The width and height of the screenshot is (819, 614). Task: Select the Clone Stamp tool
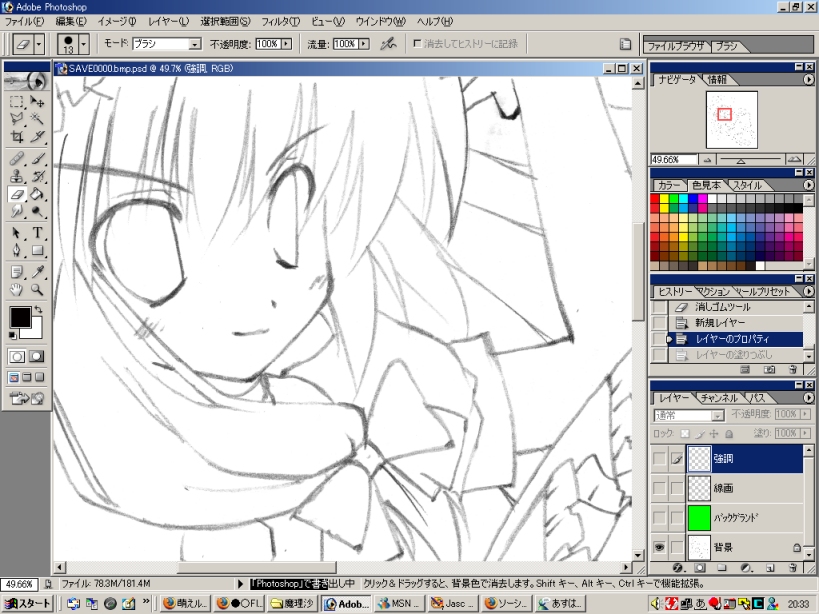pos(17,176)
